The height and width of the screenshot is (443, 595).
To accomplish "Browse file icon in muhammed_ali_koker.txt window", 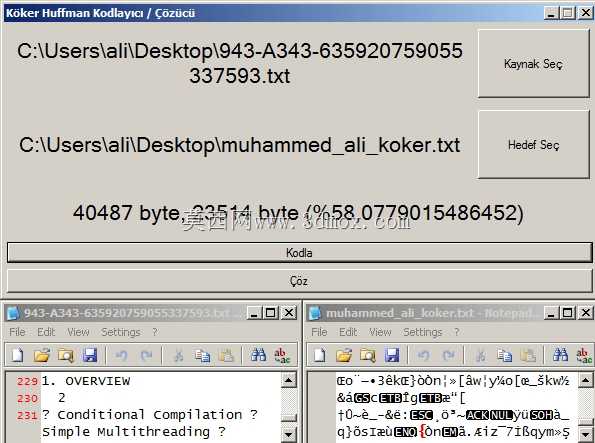I will point(368,355).
